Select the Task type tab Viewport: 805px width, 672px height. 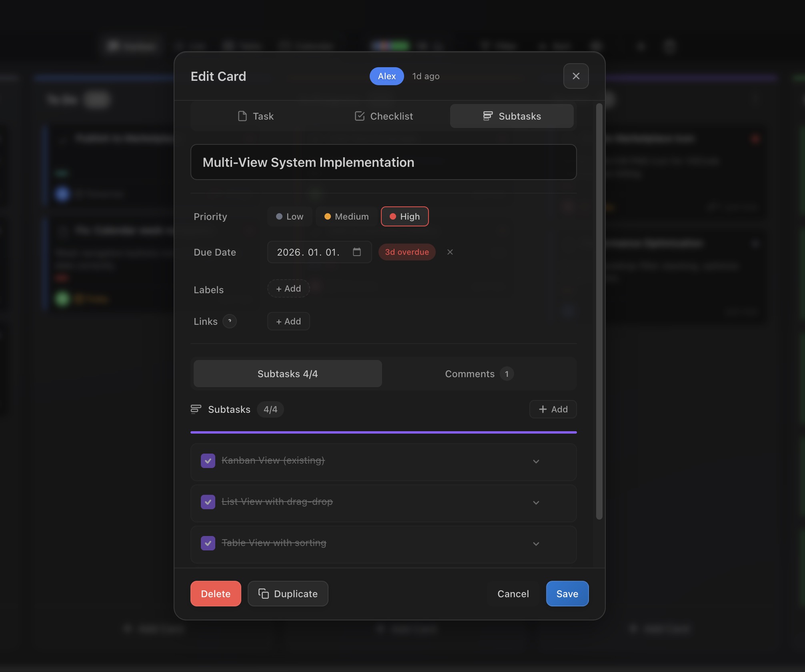point(255,116)
